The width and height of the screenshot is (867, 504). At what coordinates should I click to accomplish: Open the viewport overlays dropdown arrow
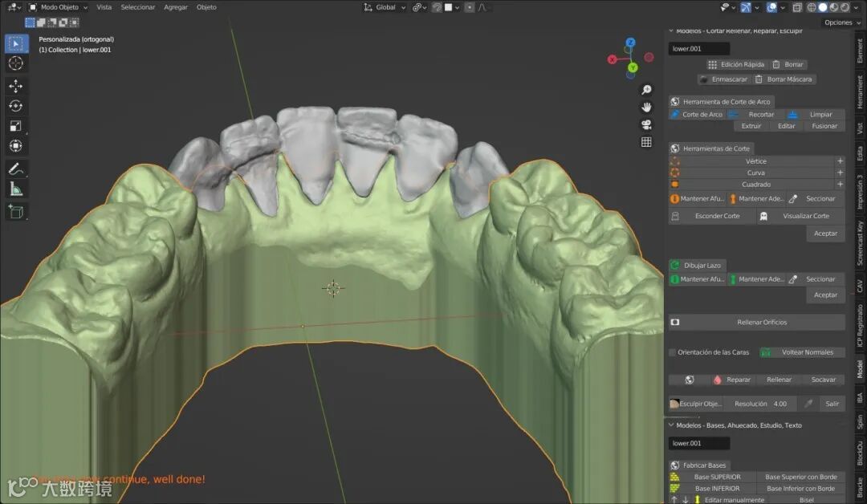783,7
